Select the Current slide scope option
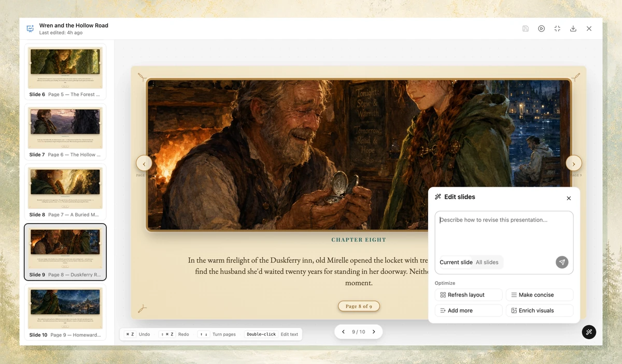This screenshot has height=364, width=622. point(456,262)
